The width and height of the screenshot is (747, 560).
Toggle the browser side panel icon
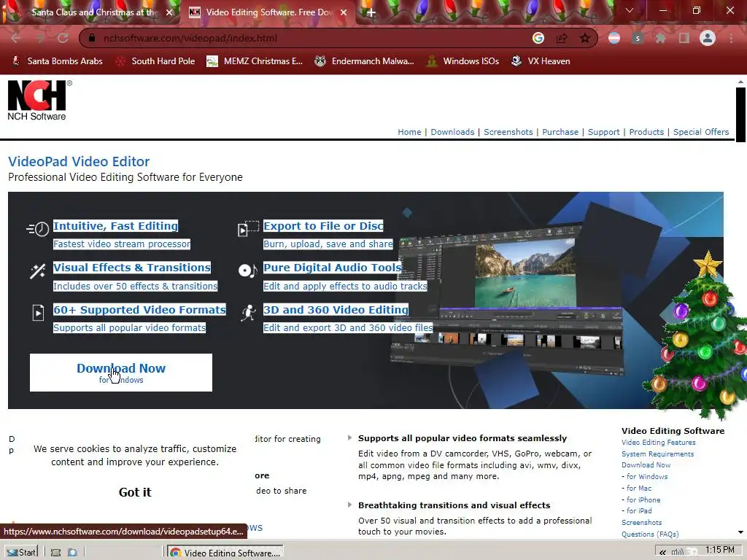[x=684, y=38]
